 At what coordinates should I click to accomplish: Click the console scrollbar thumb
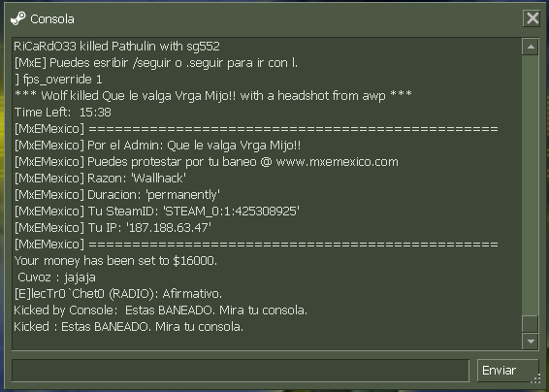[x=531, y=324]
